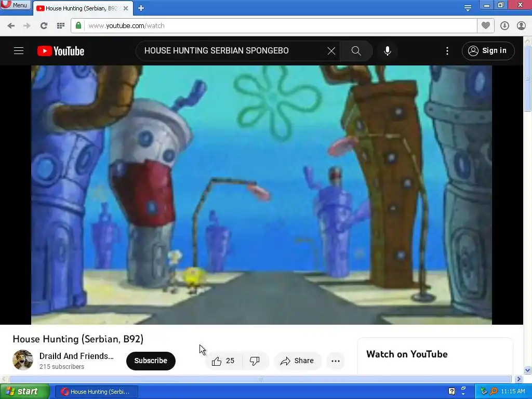This screenshot has width=532, height=399.
Task: Click the SpongeBob video player area
Action: click(x=261, y=195)
